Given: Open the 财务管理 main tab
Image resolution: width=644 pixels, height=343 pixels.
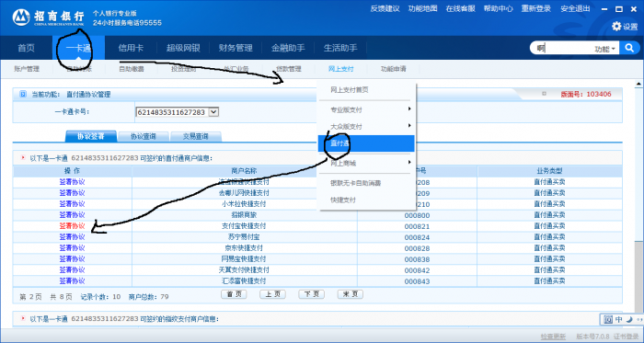Looking at the screenshot, I should coord(236,48).
